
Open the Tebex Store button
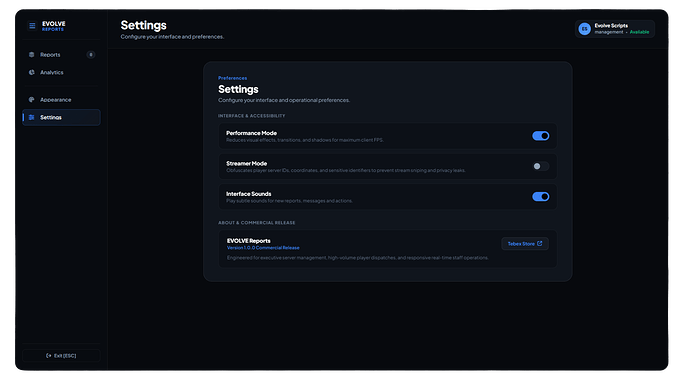point(525,244)
